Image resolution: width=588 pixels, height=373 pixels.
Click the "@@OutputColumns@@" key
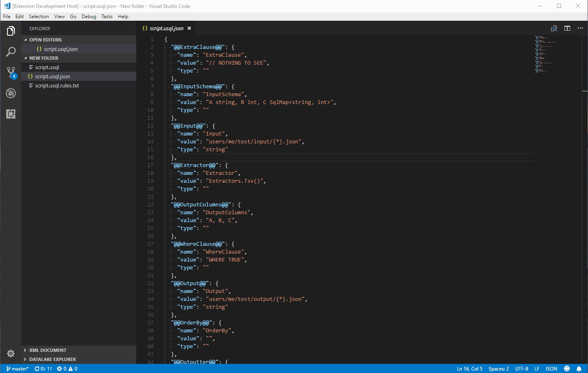[201, 205]
